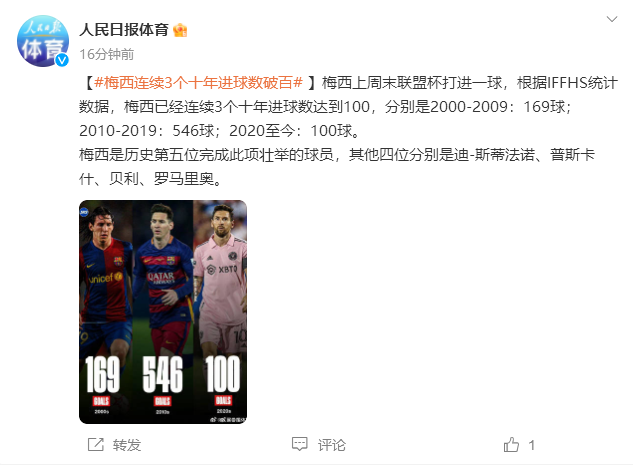Click the Weibo watermark at the image bottom
The image size is (633, 465).
pyautogui.click(x=226, y=420)
